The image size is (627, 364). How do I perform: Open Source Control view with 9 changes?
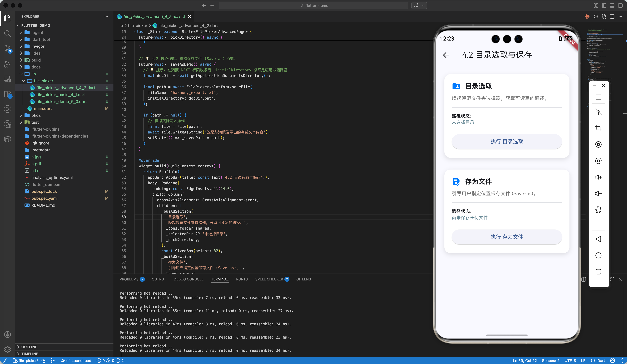pos(8,49)
